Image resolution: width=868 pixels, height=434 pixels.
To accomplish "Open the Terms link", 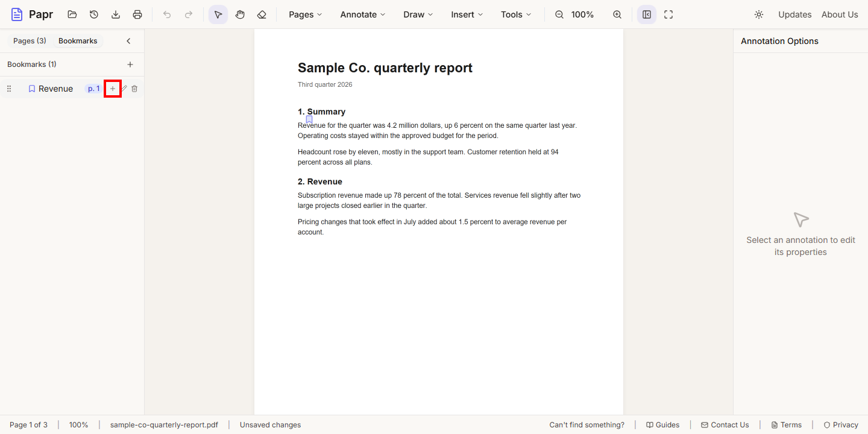I will (787, 425).
